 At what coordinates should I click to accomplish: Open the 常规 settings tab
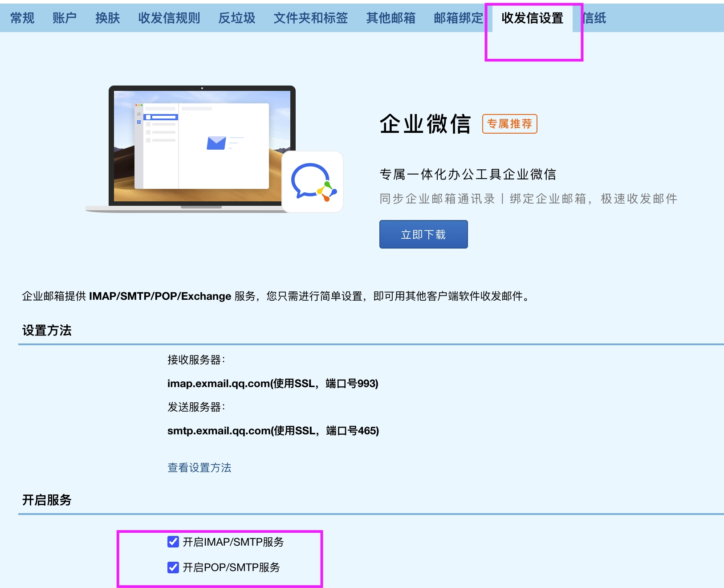[22, 18]
